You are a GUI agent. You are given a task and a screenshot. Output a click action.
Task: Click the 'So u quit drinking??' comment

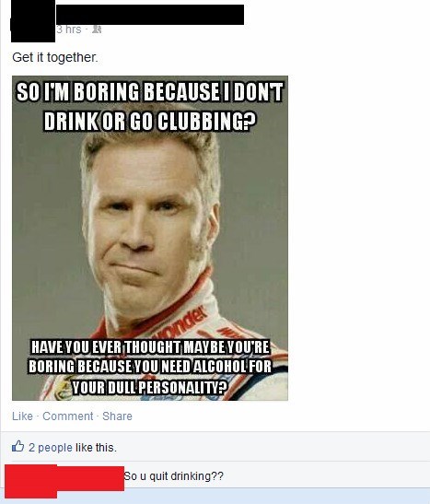click(174, 475)
